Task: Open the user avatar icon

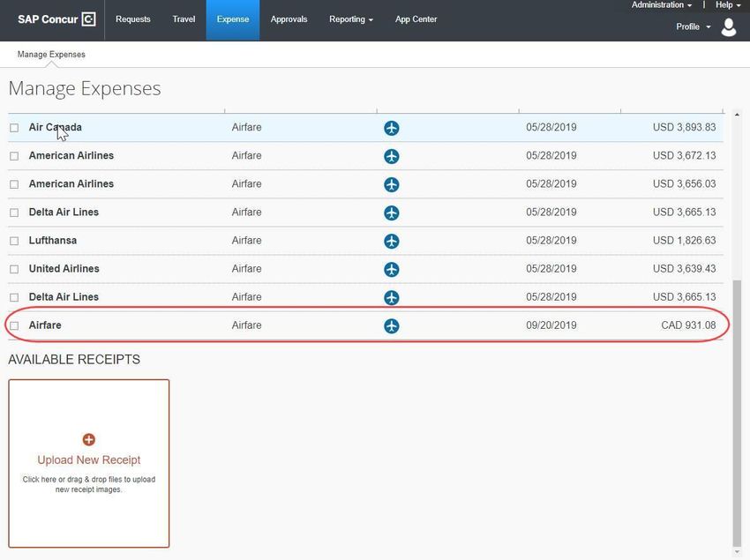Action: tap(729, 27)
